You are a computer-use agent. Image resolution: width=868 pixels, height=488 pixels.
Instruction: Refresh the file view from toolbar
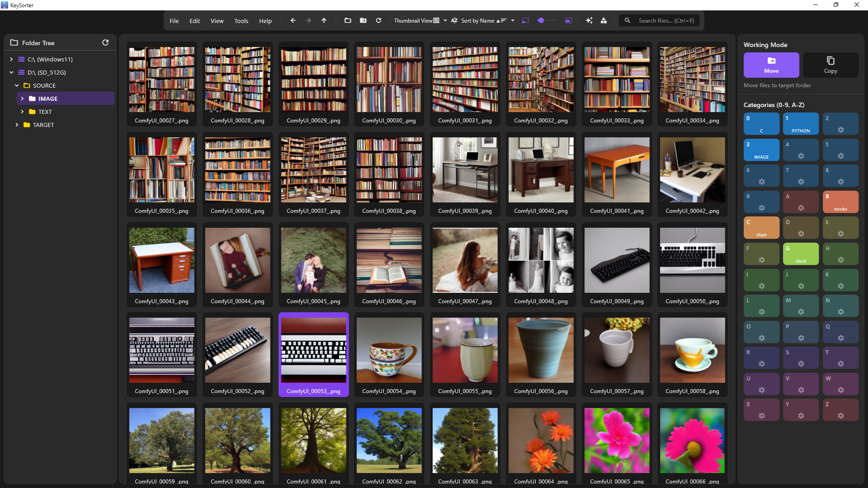point(378,21)
